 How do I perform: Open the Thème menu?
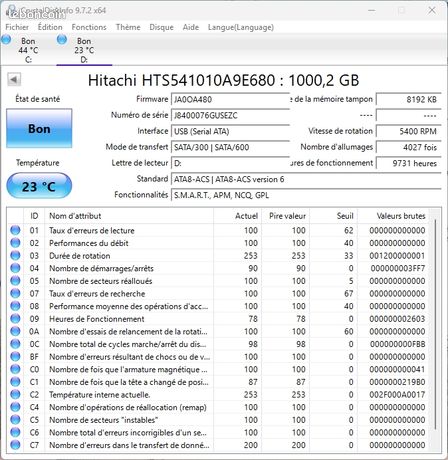click(128, 27)
